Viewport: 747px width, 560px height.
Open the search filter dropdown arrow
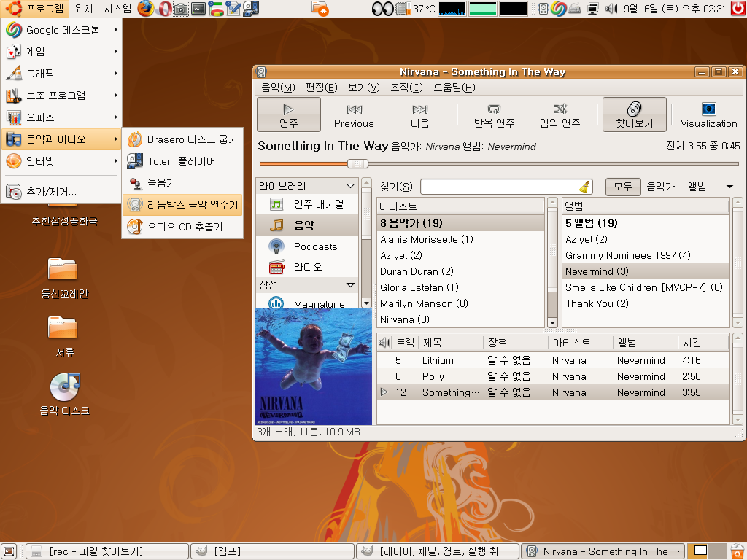tap(729, 187)
